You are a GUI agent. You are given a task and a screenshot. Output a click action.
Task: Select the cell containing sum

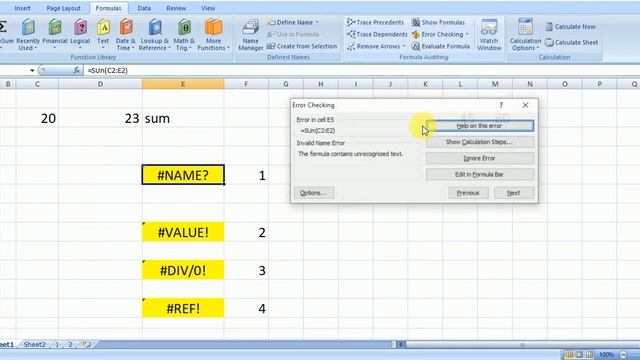183,118
